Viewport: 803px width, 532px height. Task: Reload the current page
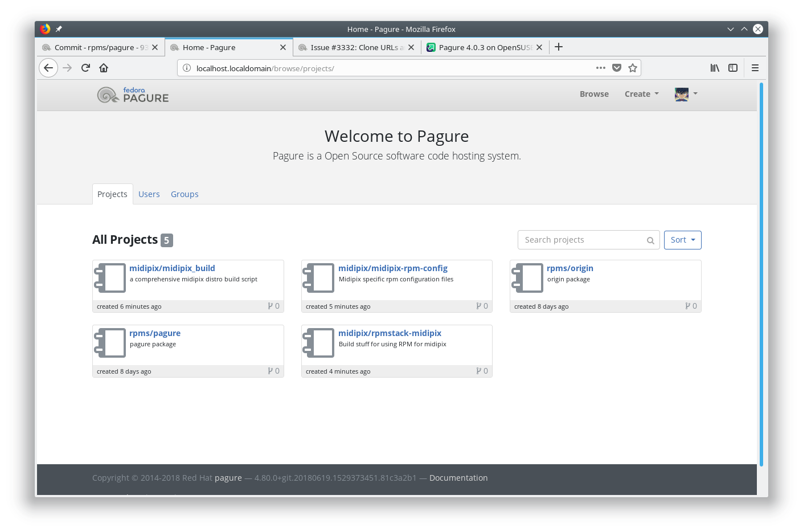85,68
